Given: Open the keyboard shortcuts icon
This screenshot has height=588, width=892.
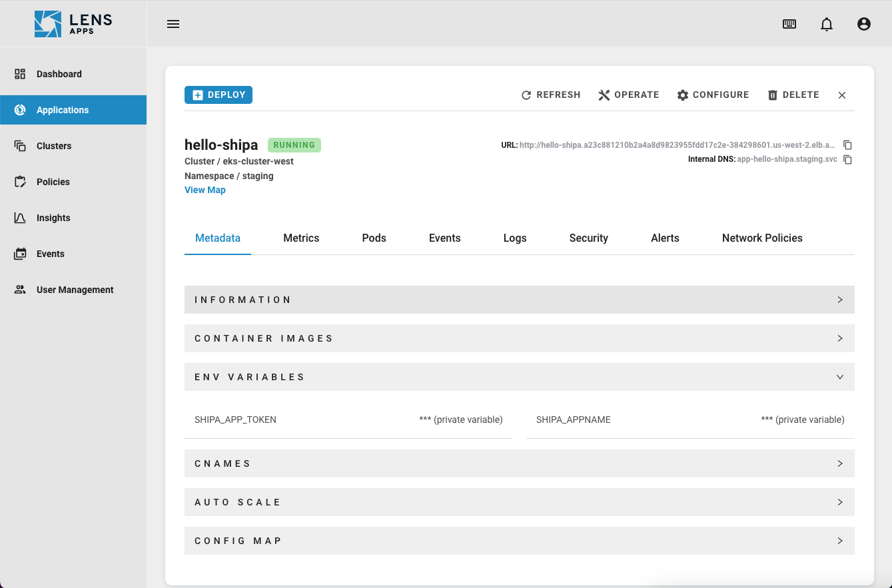Looking at the screenshot, I should (789, 24).
